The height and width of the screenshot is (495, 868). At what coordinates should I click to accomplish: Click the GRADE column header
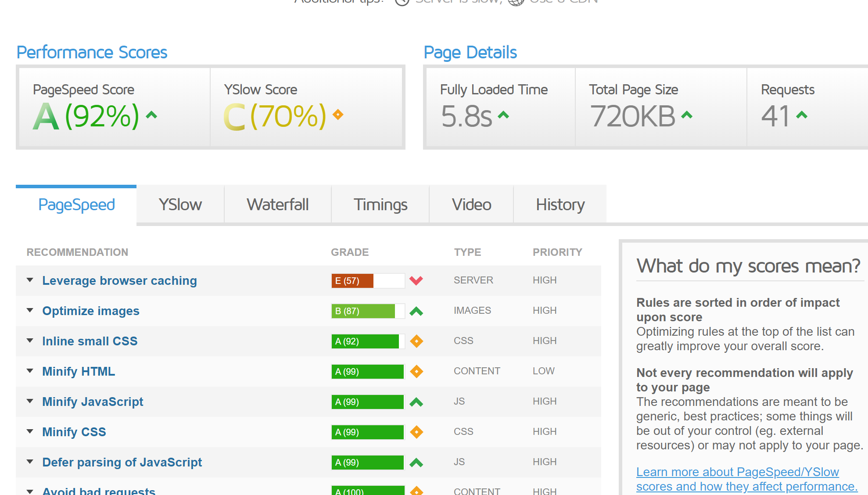[350, 252]
